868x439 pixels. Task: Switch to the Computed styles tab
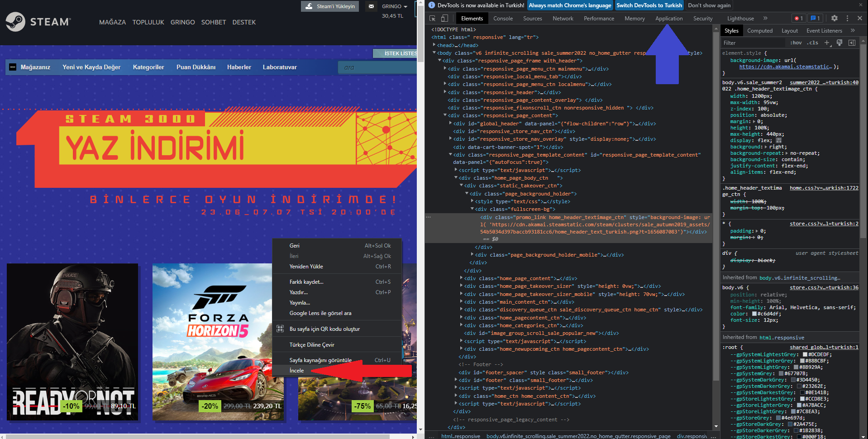pyautogui.click(x=760, y=31)
